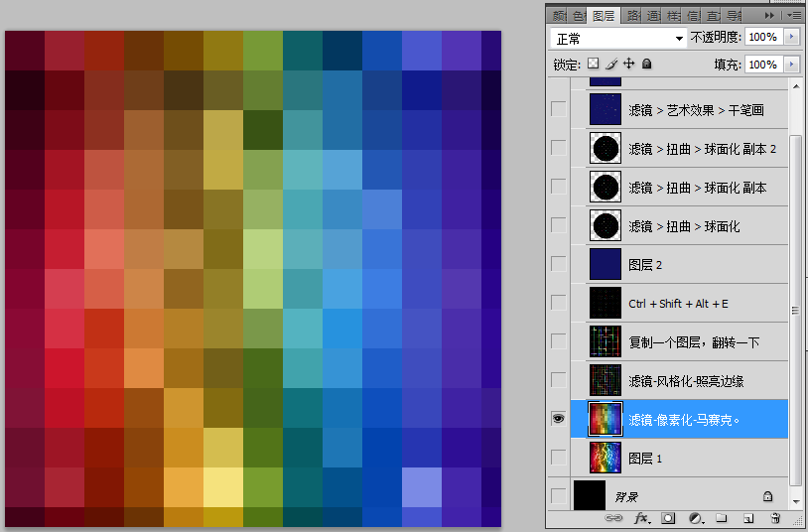Open the fx layer style menu

[641, 518]
